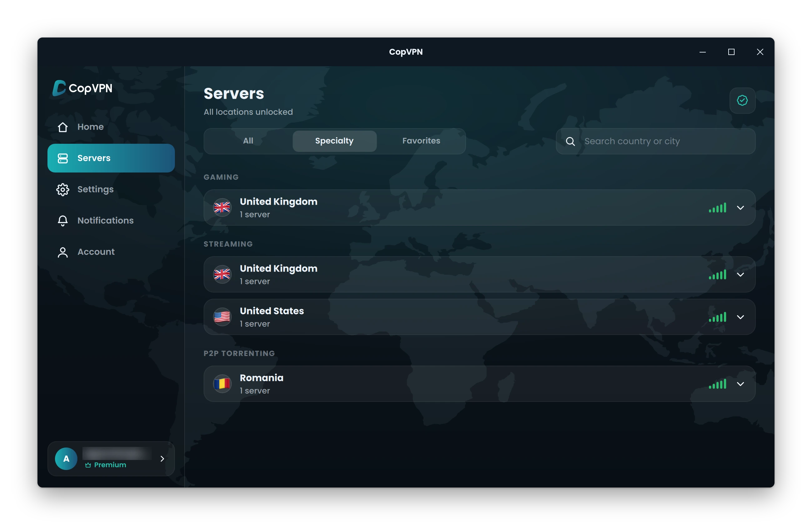Screen dimensions: 812x525
Task: Expand the Romania server chevron
Action: (x=740, y=384)
